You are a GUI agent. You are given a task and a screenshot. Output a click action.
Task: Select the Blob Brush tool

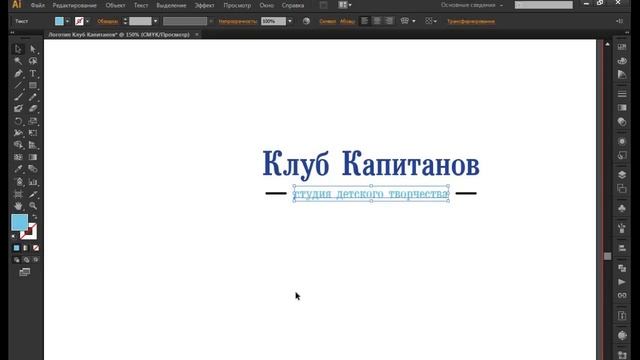coord(18,109)
